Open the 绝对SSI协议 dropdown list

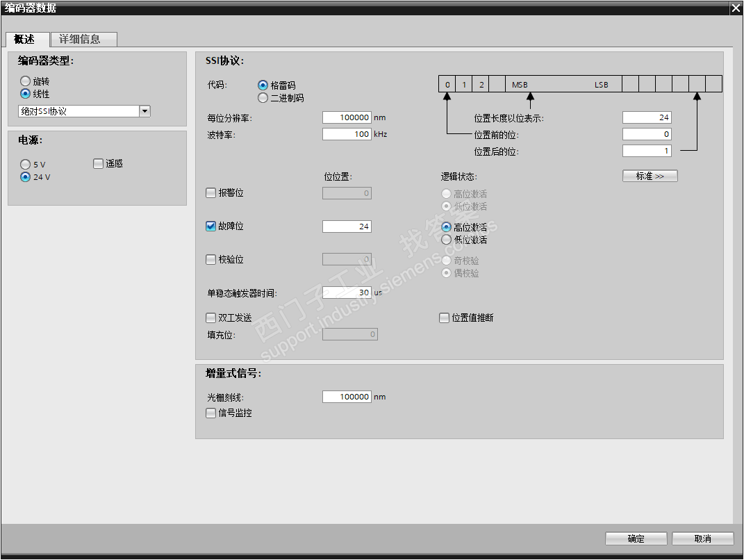click(x=144, y=111)
